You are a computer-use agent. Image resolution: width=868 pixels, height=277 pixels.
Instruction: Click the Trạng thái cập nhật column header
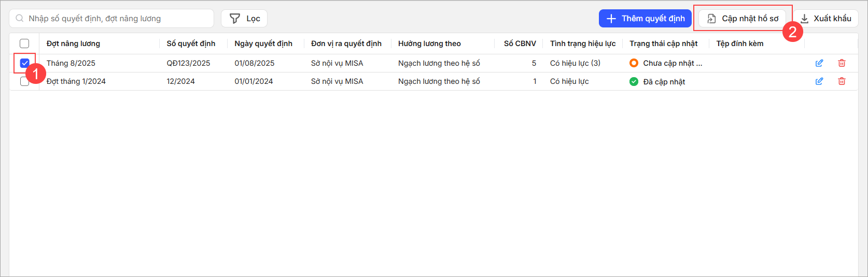click(663, 43)
